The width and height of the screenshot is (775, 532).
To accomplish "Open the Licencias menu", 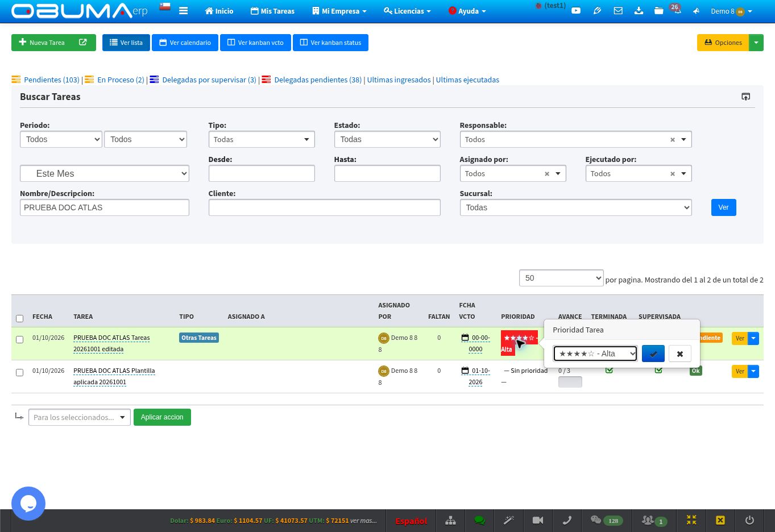I will (407, 11).
